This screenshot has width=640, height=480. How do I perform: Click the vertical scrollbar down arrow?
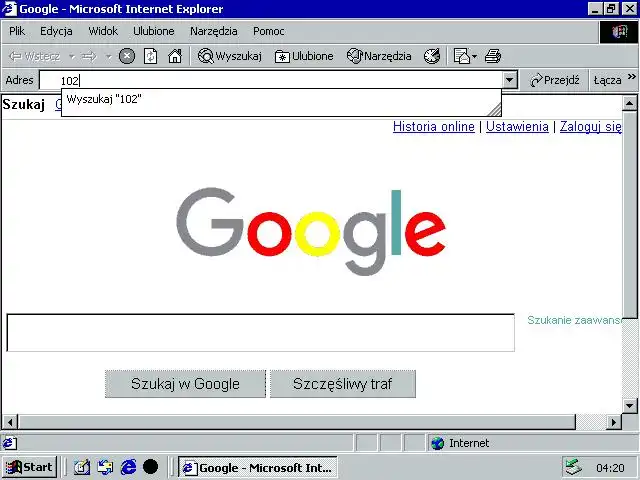point(629,406)
